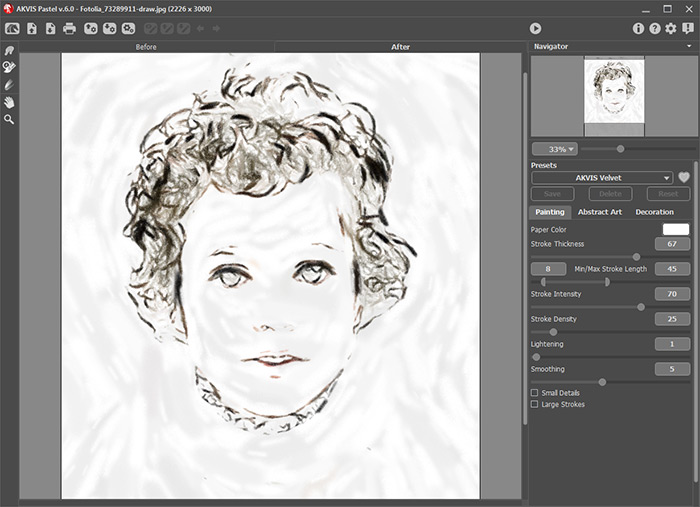Click the Lightening slider handle

536,357
